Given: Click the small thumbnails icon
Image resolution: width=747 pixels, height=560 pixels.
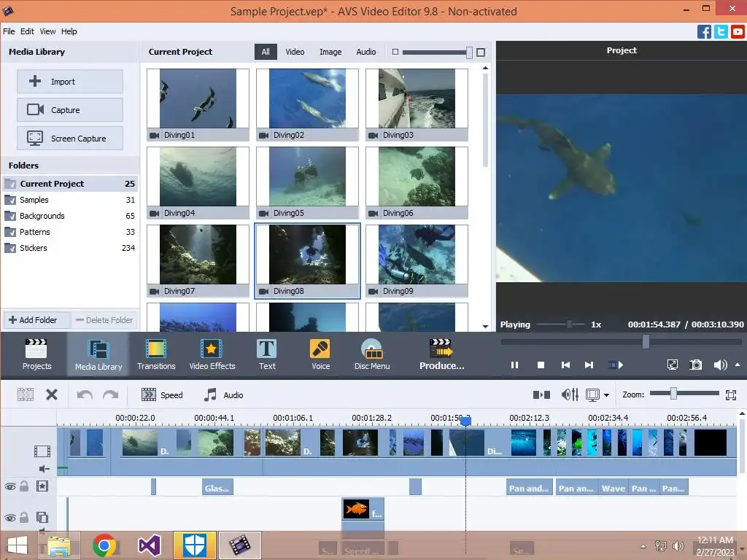Looking at the screenshot, I should click(395, 52).
